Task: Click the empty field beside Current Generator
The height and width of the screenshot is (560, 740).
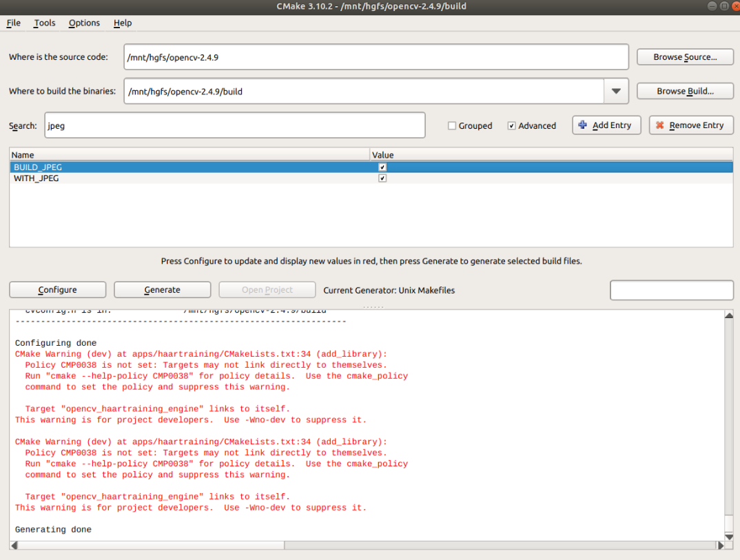Action: (x=672, y=290)
